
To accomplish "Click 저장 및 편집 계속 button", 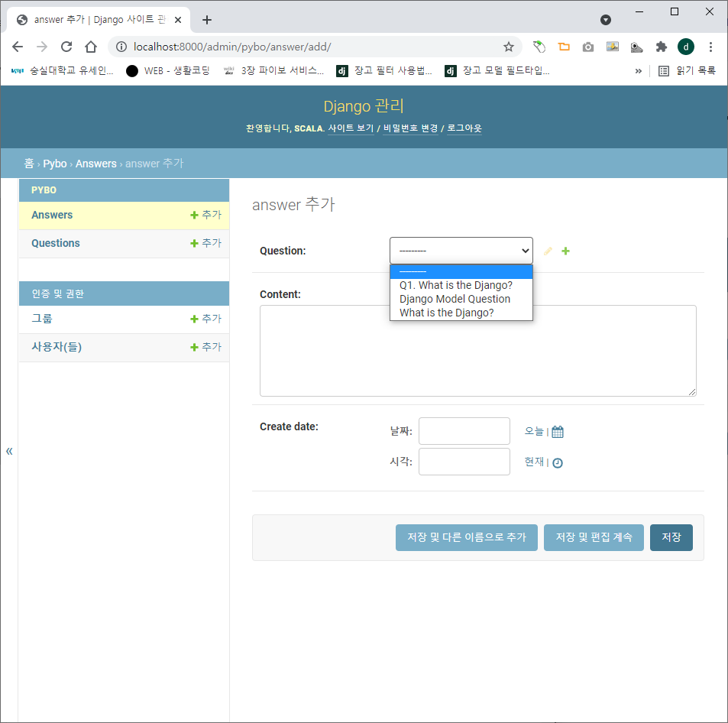I will pos(594,537).
